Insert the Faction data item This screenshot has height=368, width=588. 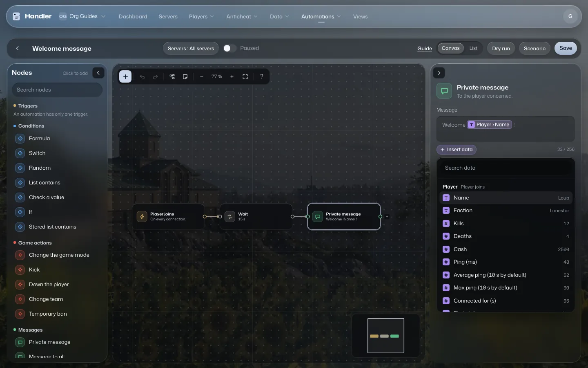(x=506, y=211)
